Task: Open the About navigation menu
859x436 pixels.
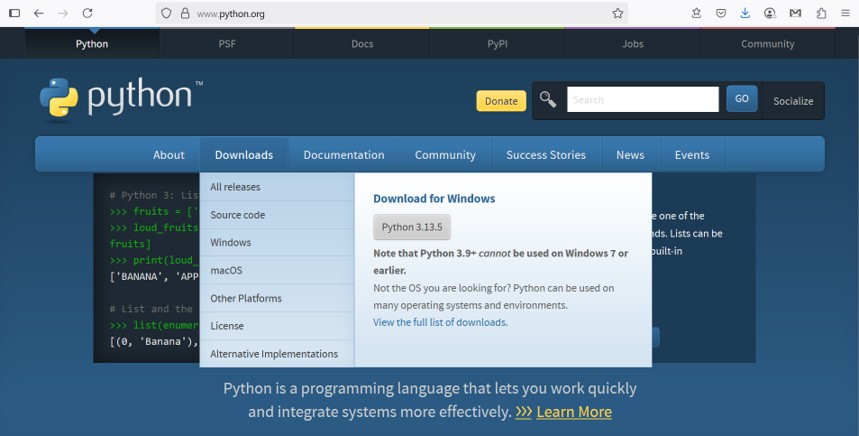Action: [169, 155]
